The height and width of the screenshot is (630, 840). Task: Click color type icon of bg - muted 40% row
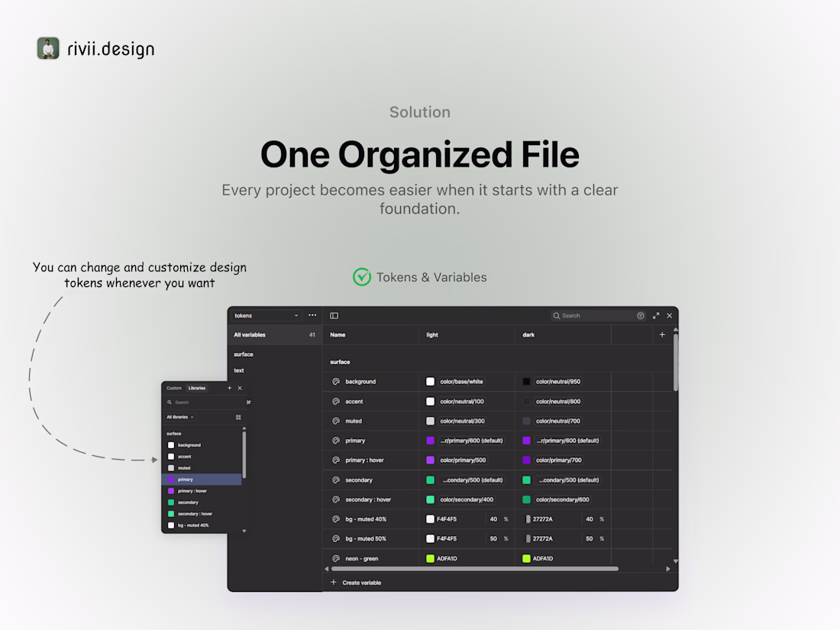coord(336,519)
